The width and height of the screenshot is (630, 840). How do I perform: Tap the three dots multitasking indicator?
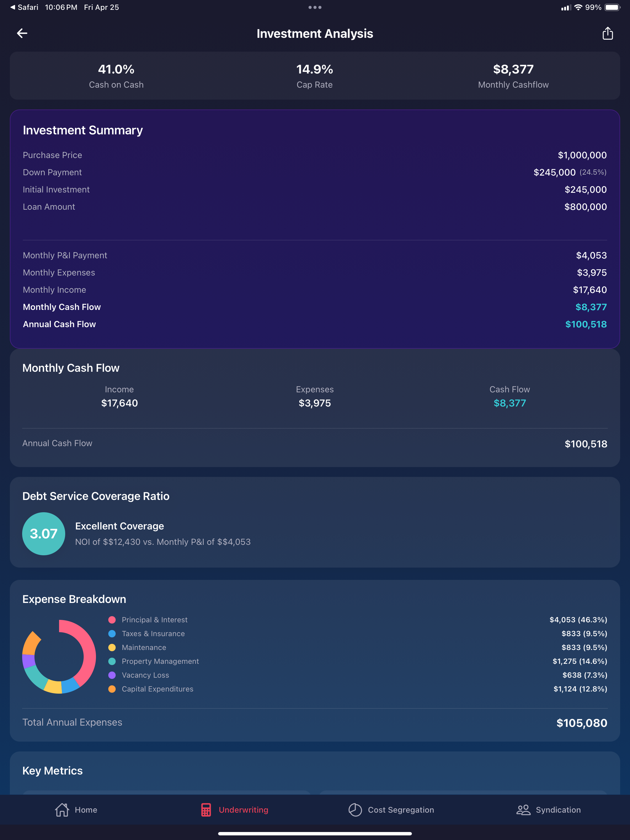tap(315, 7)
